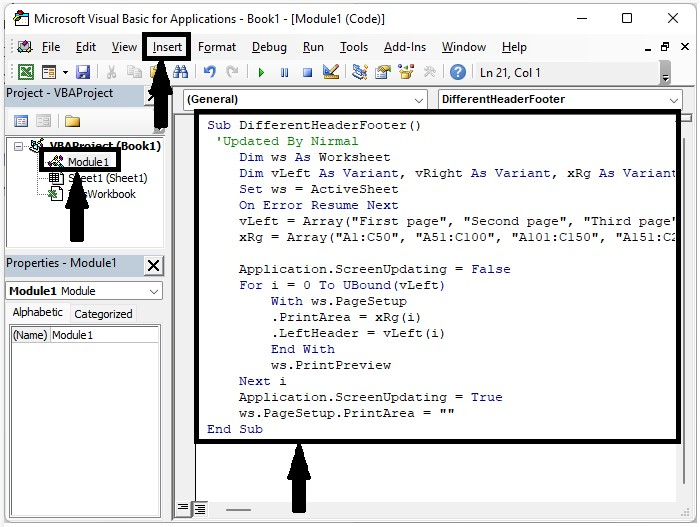Click the (Name) Module1 value field
Viewport: 700px width, 527px height.
(x=104, y=335)
